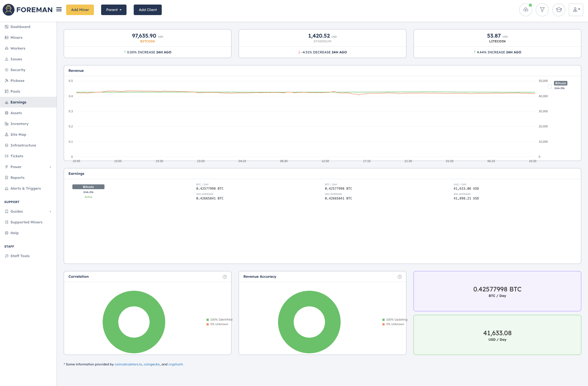Click the Infrastructure layers icon
This screenshot has height=386, width=588.
pos(7,145)
